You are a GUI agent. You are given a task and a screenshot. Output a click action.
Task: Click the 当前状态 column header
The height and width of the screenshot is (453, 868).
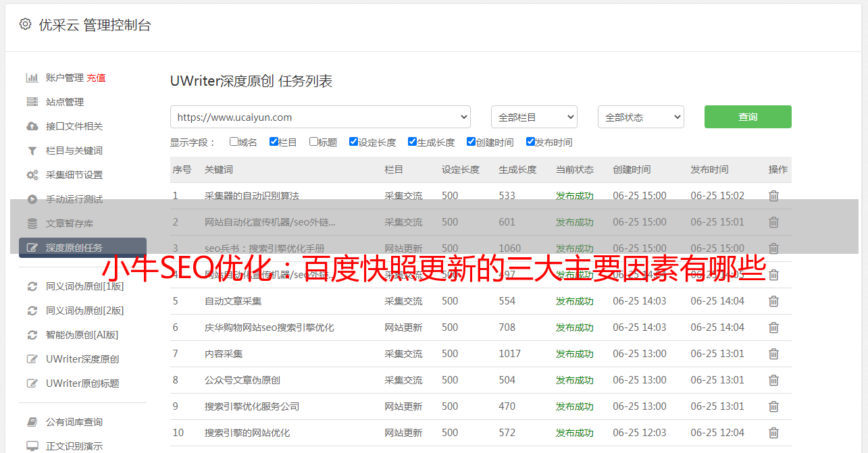(575, 169)
